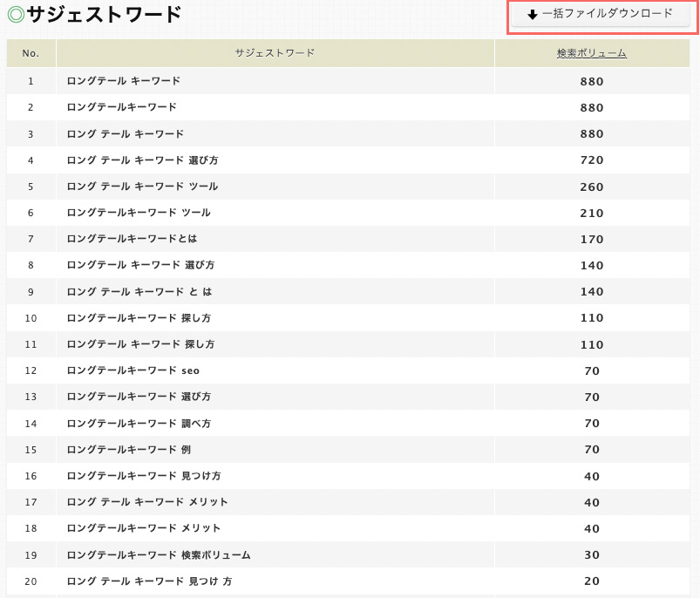700x598 pixels.
Task: Select row 3 keyword ロング テール キーワード
Action: pyautogui.click(x=125, y=133)
